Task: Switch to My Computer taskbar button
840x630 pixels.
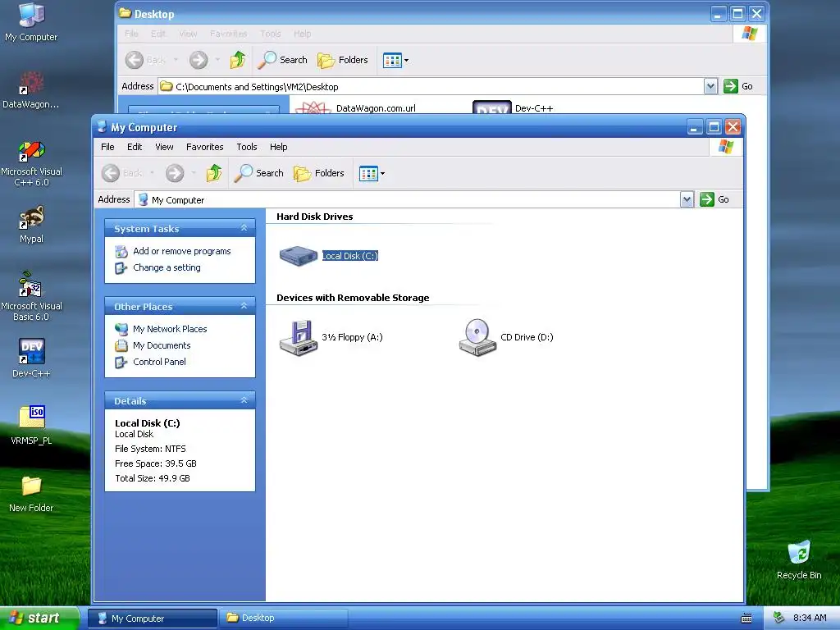Action: point(153,619)
